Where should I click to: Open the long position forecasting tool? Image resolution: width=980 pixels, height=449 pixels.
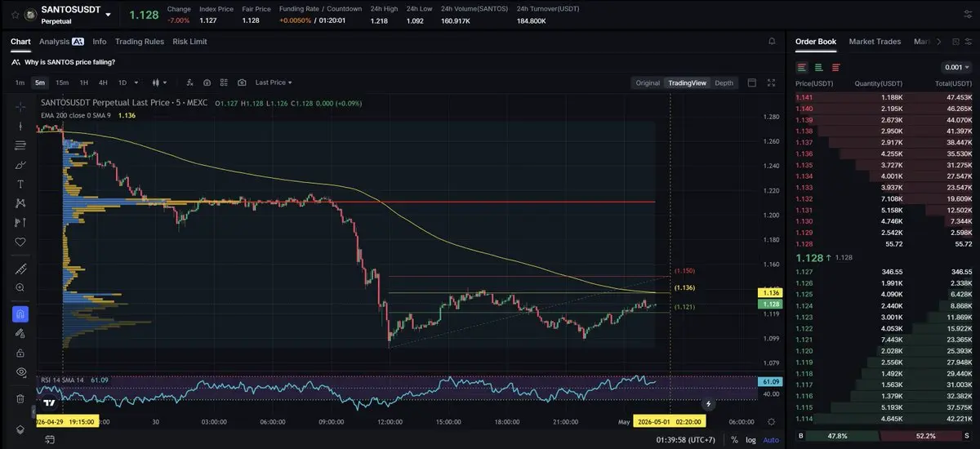20,222
